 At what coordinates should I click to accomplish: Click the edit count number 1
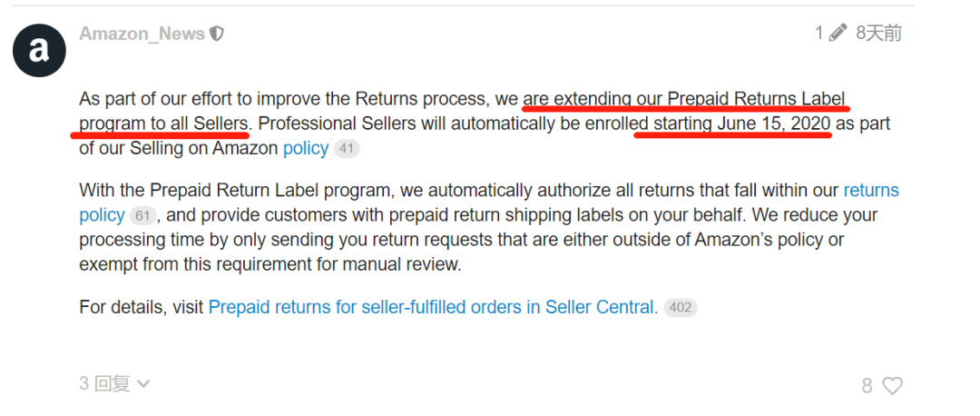coord(818,34)
